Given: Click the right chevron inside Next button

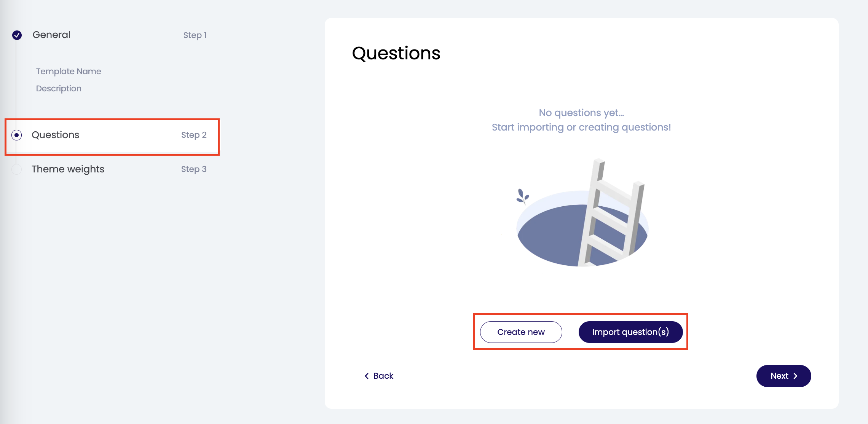Looking at the screenshot, I should click(795, 376).
